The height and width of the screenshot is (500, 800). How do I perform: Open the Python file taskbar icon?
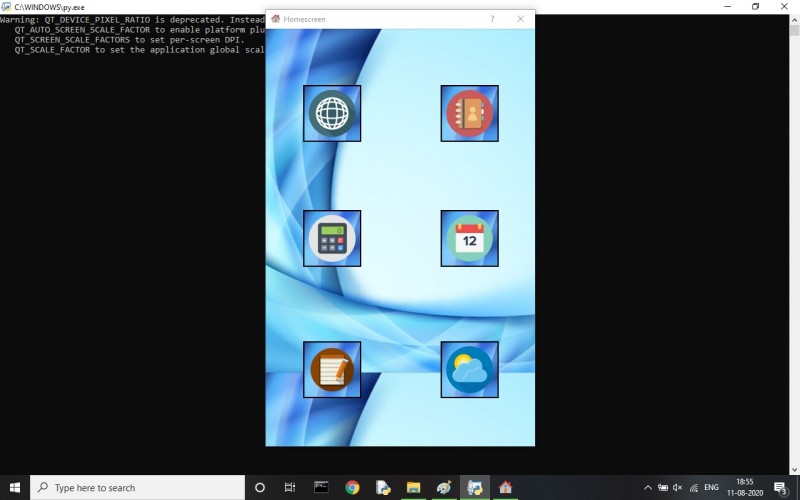[x=383, y=488]
